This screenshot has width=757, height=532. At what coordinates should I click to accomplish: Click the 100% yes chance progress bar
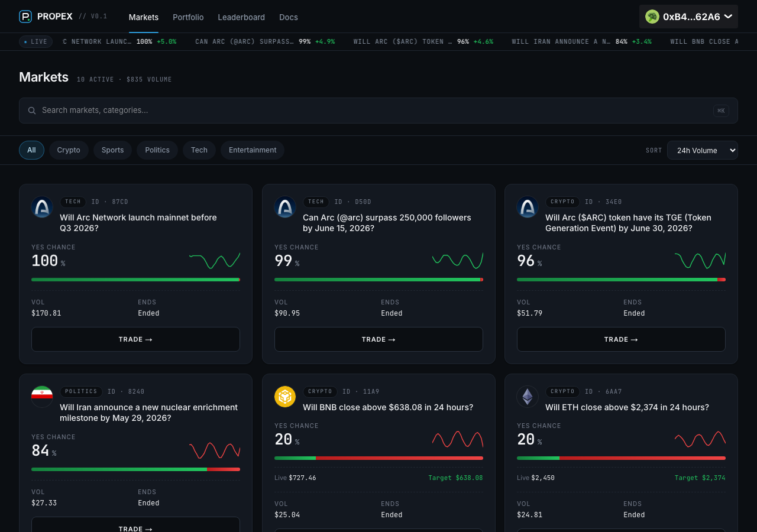[x=135, y=280]
